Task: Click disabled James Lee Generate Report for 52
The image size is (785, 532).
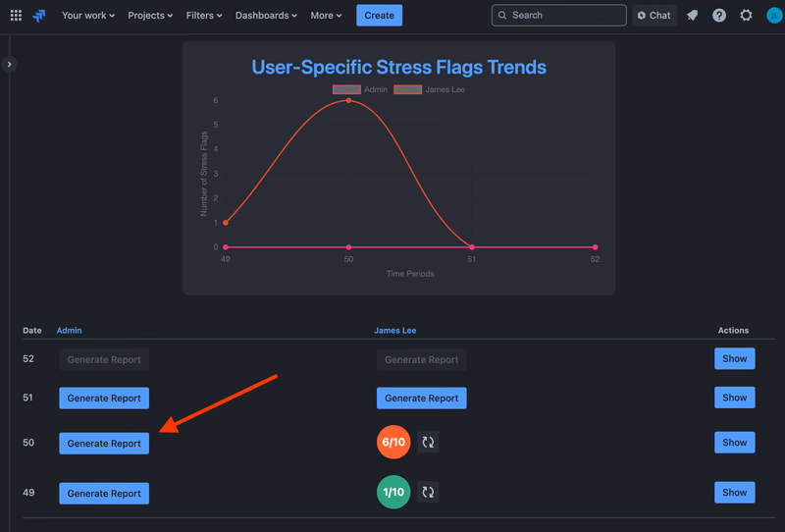Action: pyautogui.click(x=422, y=359)
